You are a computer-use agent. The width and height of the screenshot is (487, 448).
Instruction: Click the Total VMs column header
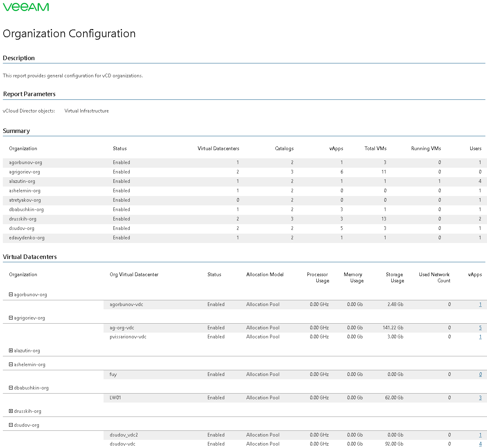click(x=376, y=149)
